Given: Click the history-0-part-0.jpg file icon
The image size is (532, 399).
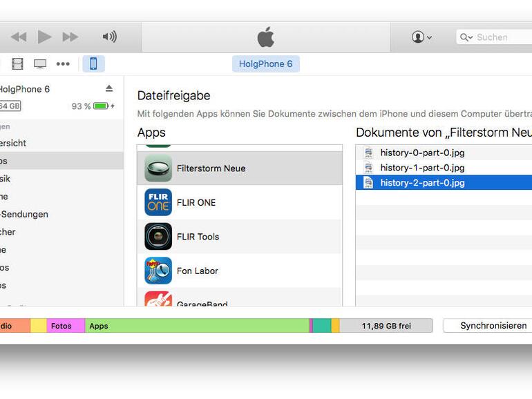Looking at the screenshot, I should pyautogui.click(x=368, y=153).
